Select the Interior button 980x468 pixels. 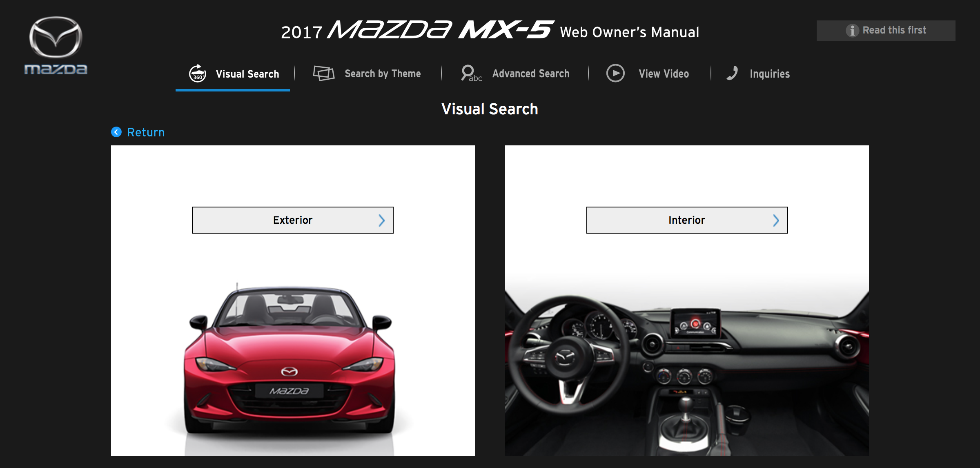point(687,220)
